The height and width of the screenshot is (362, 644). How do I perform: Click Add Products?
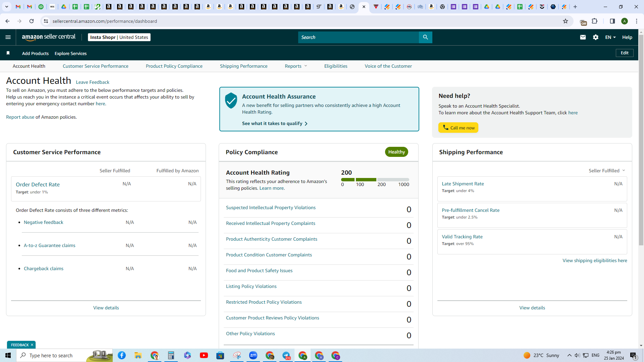pyautogui.click(x=35, y=53)
